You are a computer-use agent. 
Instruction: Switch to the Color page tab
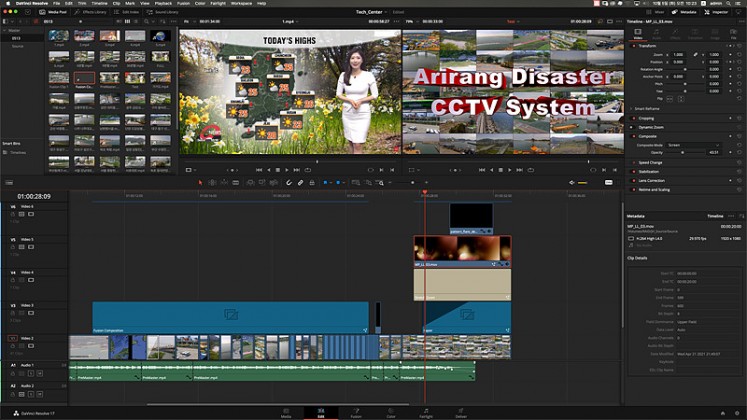pos(391,413)
